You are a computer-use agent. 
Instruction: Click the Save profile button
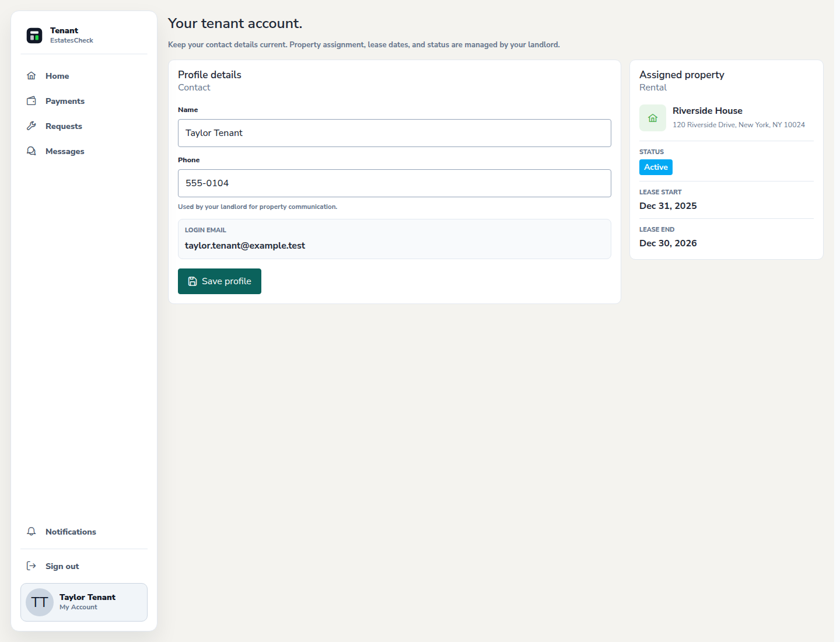point(219,281)
